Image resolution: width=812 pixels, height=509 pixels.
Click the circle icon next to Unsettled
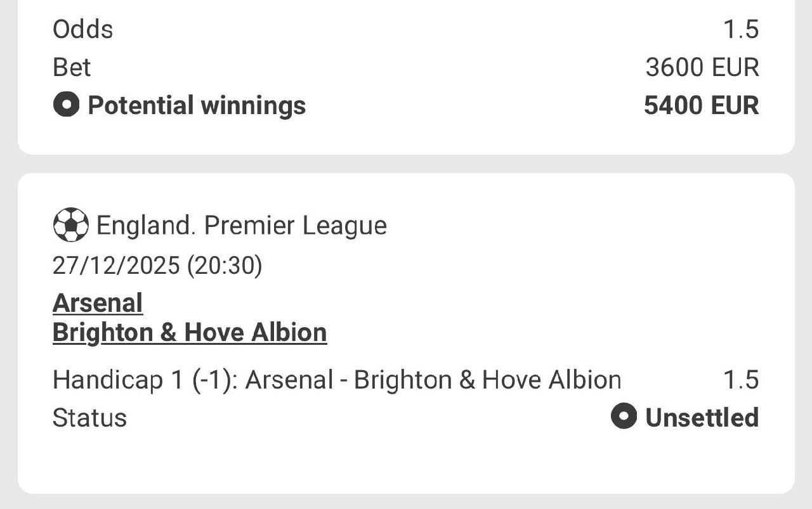coord(624,417)
